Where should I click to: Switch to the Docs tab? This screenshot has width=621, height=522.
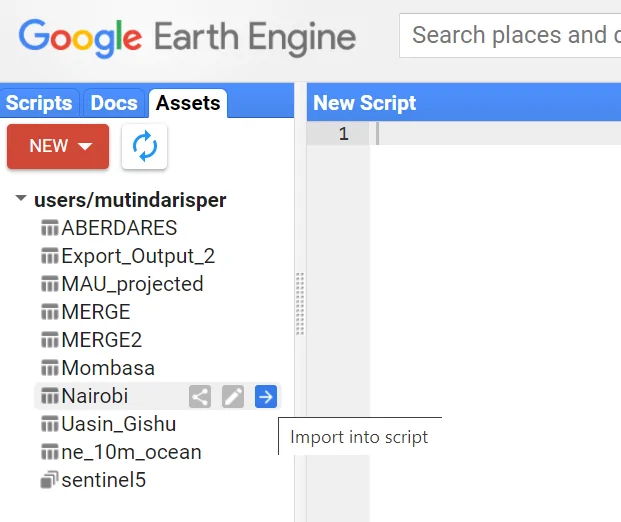(114, 103)
